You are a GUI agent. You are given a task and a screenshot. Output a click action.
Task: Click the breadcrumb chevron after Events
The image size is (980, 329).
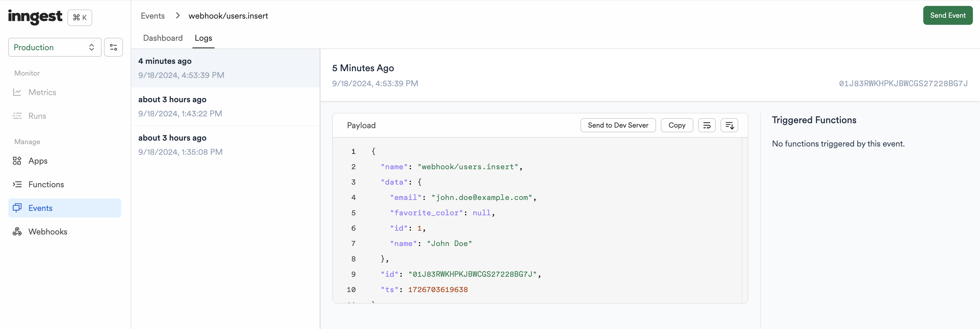tap(178, 16)
